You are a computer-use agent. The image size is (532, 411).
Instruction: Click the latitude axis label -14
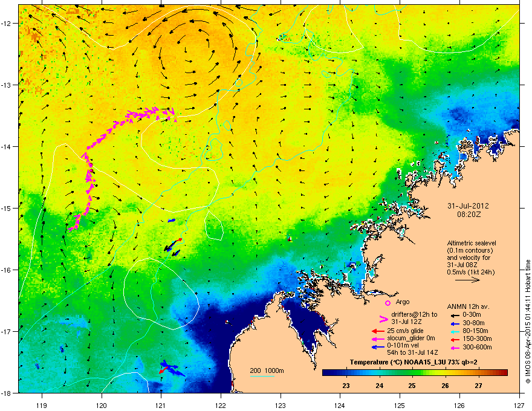tap(7, 146)
